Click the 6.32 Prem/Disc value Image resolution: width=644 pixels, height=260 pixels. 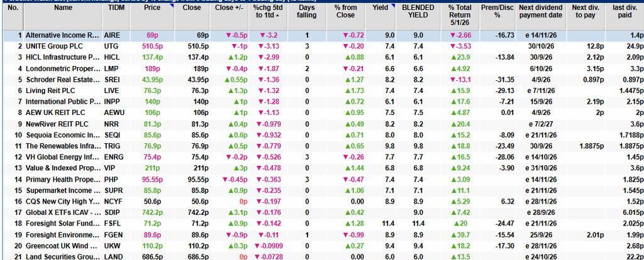[508, 202]
